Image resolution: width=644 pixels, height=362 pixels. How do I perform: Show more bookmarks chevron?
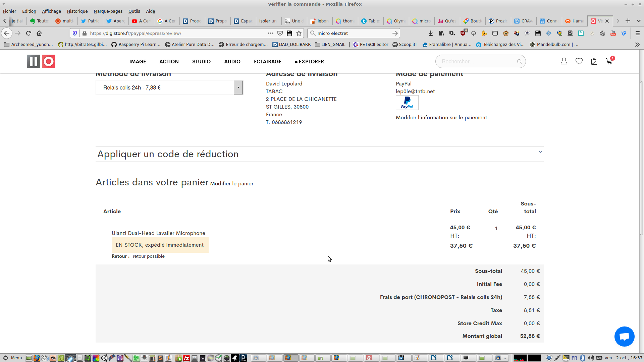click(637, 45)
